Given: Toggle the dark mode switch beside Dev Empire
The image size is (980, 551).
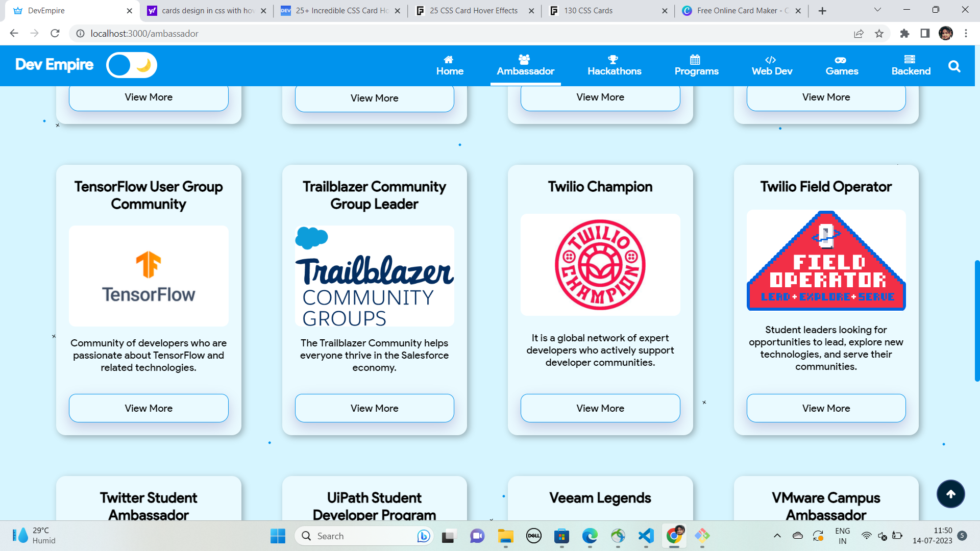Looking at the screenshot, I should click(x=131, y=65).
